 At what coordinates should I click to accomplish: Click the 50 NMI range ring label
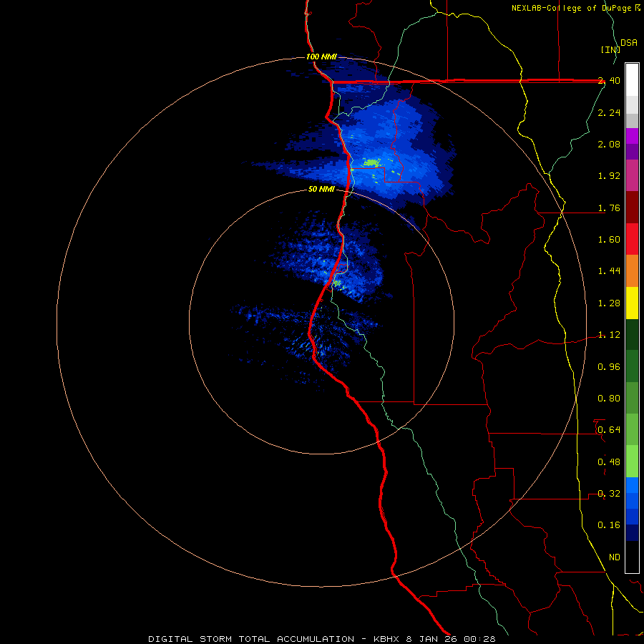(321, 190)
